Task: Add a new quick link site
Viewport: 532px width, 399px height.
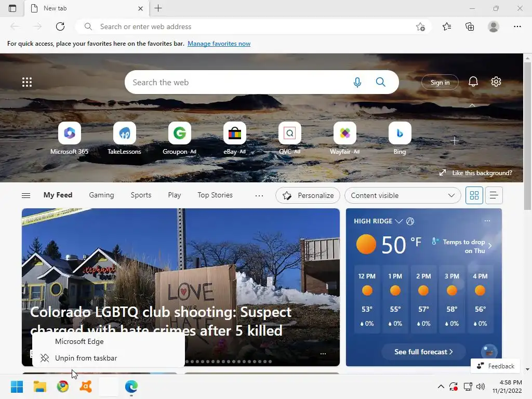Action: click(455, 140)
